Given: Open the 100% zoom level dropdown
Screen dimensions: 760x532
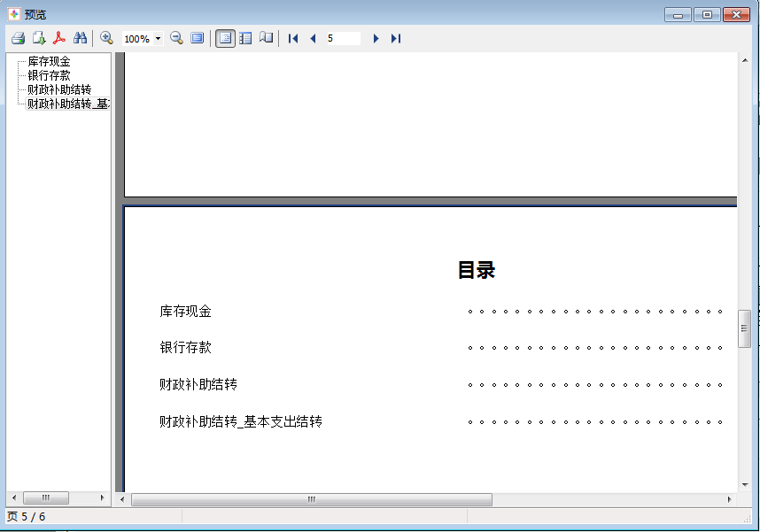Looking at the screenshot, I should click(x=158, y=39).
